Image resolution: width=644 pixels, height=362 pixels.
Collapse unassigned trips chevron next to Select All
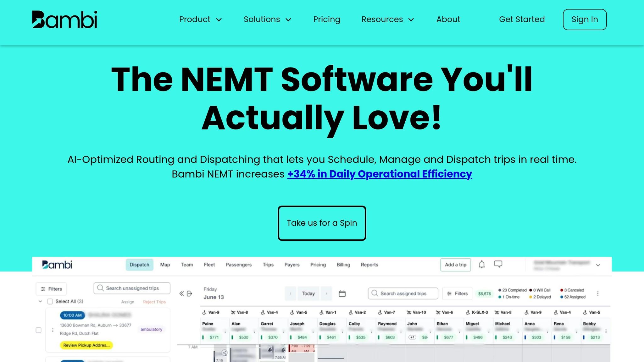point(40,301)
